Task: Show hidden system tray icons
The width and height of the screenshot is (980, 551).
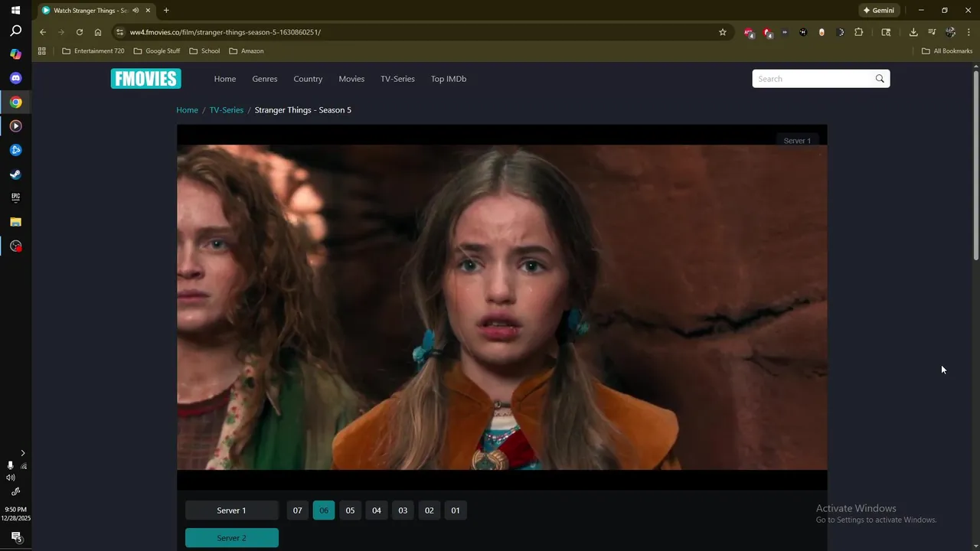Action: (22, 453)
